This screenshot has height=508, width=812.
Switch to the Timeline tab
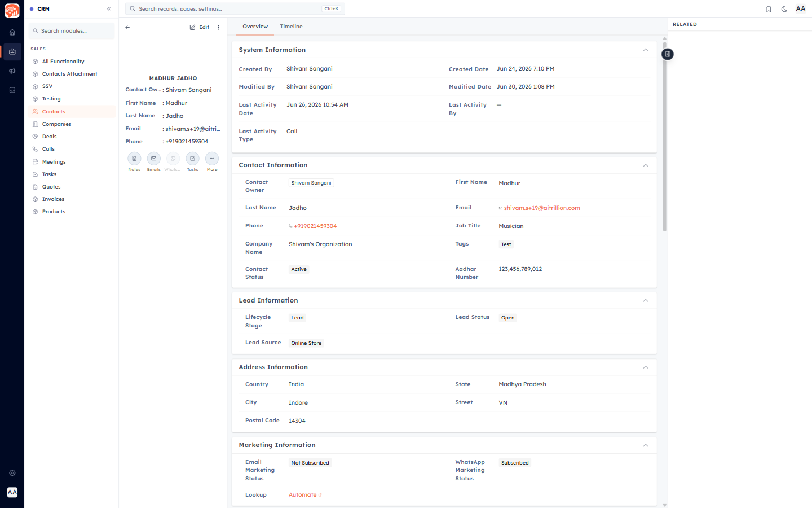coord(291,27)
